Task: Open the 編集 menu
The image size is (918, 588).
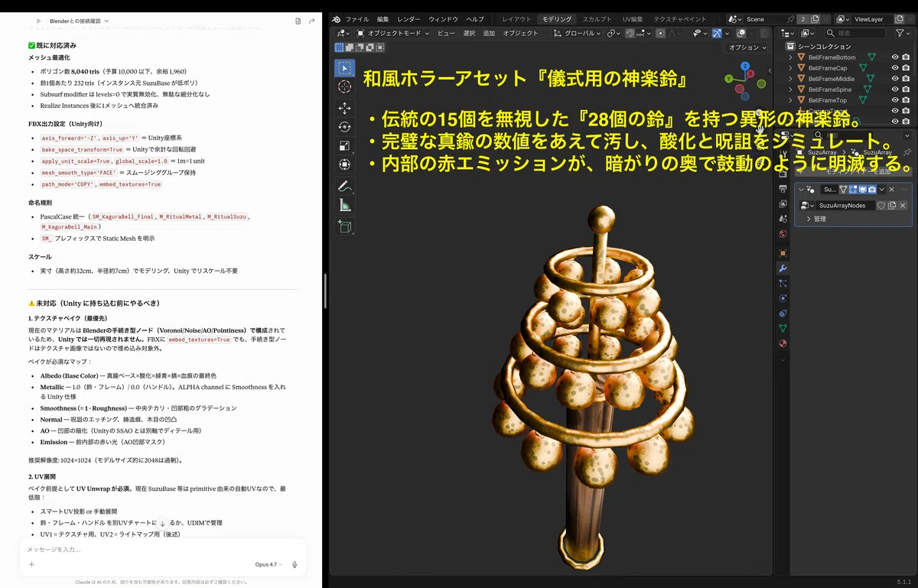Action: pos(382,19)
